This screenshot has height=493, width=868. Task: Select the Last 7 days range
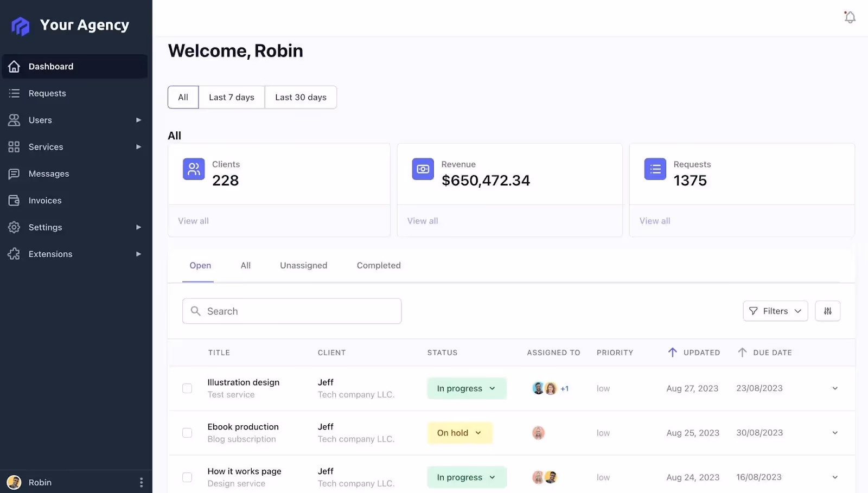[x=232, y=97]
